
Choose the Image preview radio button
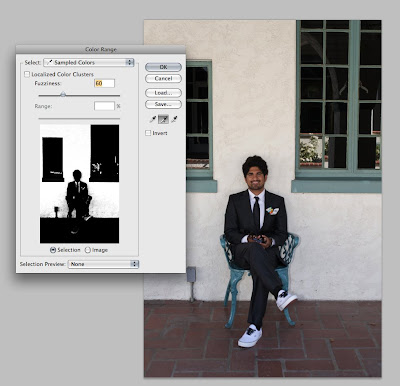coord(88,250)
